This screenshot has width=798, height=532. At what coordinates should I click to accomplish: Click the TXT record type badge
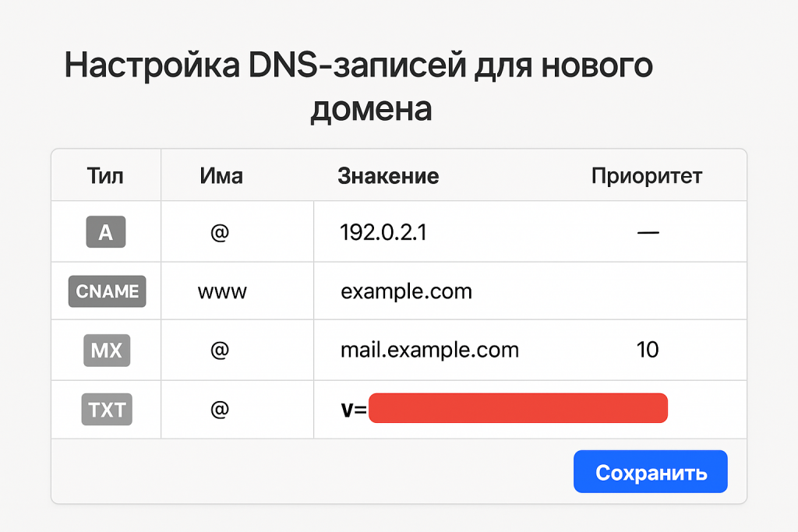pos(107,409)
